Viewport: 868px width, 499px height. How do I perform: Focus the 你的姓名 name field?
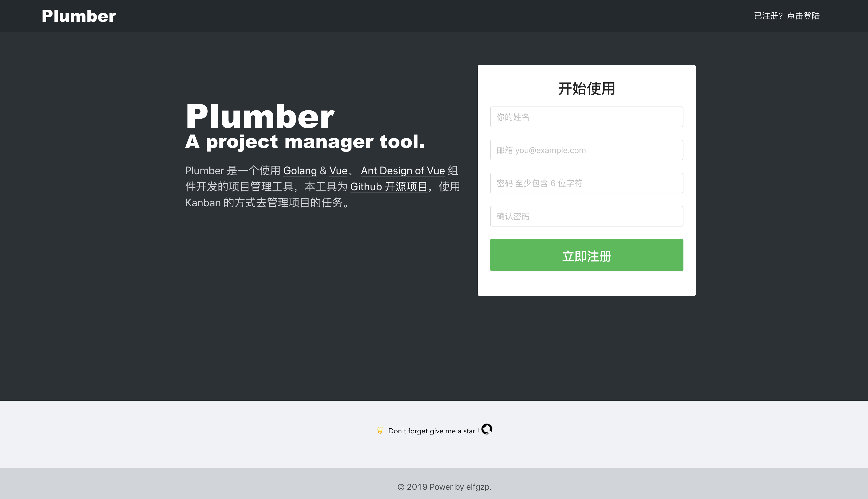tap(587, 117)
